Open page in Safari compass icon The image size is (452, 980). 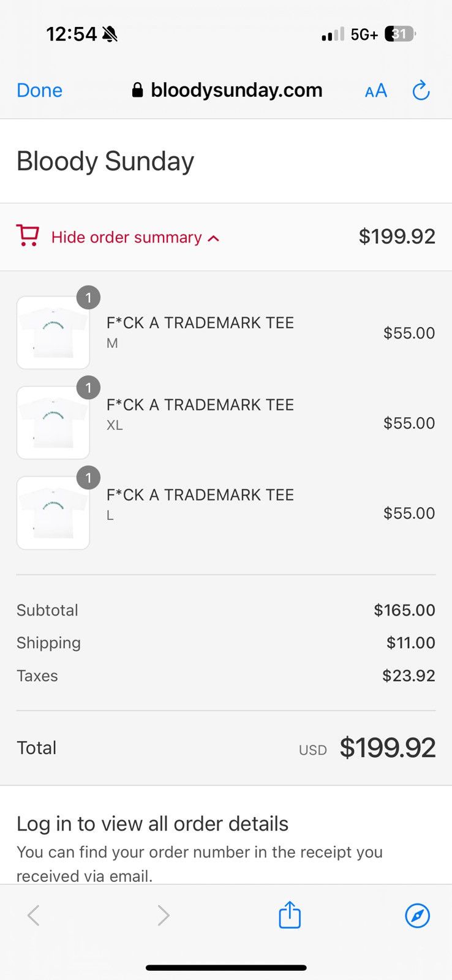(418, 916)
